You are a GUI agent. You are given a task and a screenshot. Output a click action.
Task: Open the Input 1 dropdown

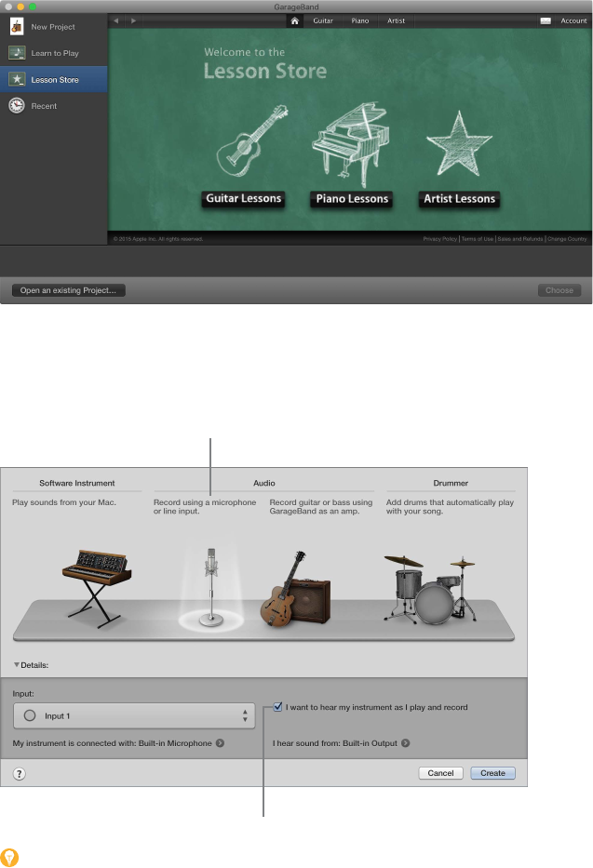[134, 715]
